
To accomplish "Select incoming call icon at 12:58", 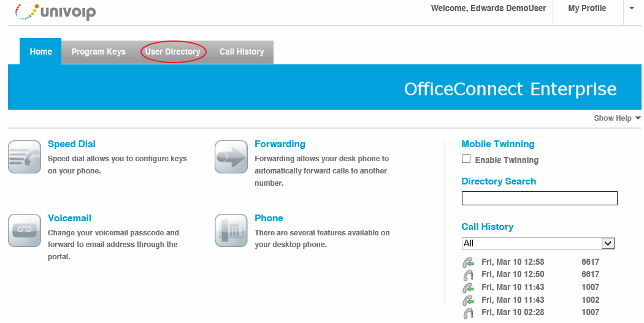I will (x=469, y=262).
